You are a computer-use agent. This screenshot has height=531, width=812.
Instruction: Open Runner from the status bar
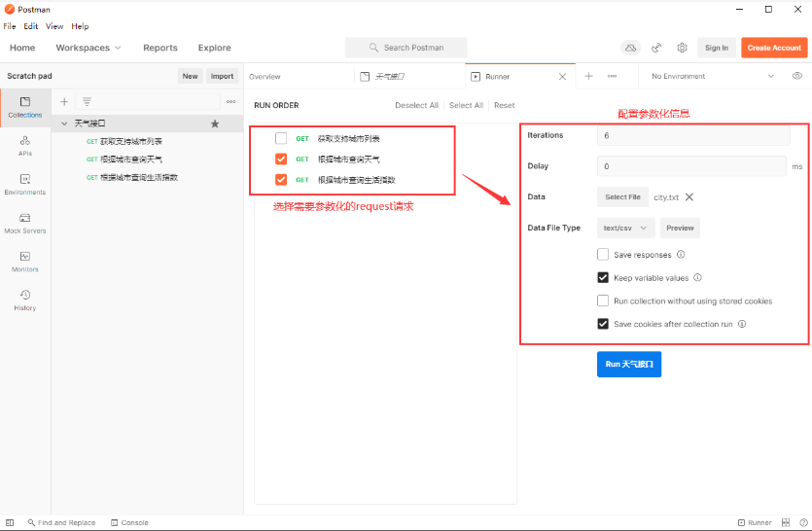coord(755,522)
